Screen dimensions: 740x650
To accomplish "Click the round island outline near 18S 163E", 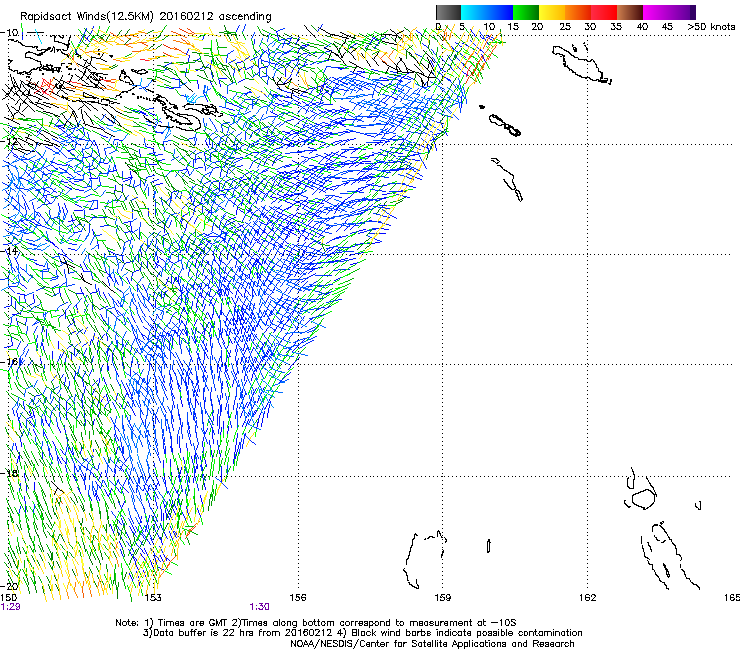I will coord(643,499).
